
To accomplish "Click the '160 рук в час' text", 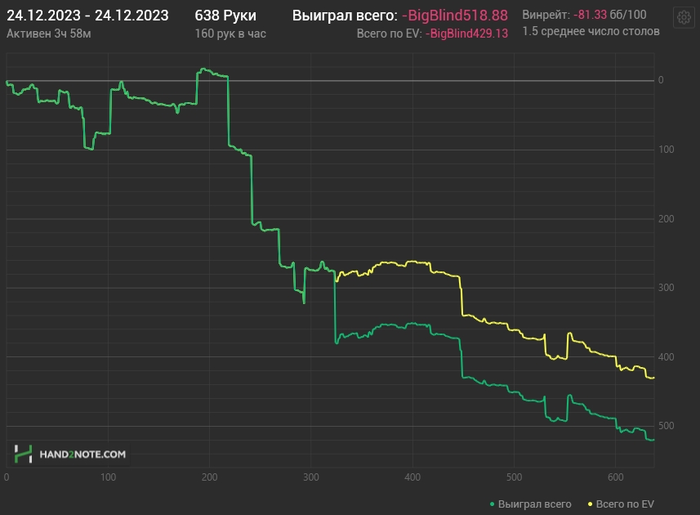I will pos(230,33).
